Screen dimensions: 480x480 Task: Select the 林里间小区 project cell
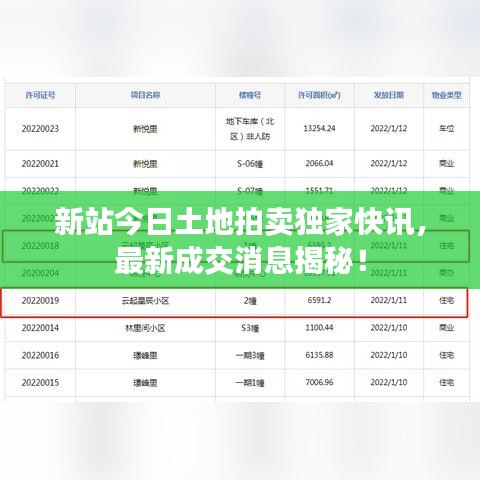145,328
